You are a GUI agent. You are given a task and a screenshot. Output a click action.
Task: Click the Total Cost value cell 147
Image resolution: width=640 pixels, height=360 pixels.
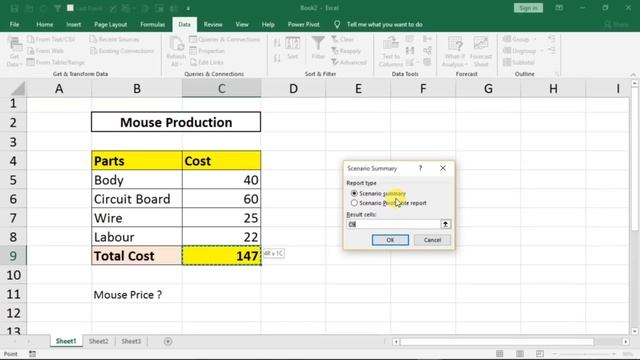[222, 256]
